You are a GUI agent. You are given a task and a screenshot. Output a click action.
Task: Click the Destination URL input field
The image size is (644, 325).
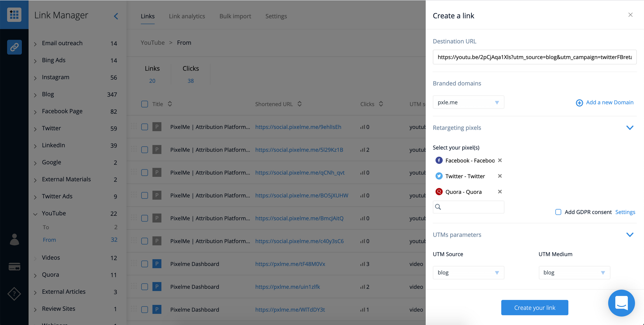pyautogui.click(x=535, y=57)
